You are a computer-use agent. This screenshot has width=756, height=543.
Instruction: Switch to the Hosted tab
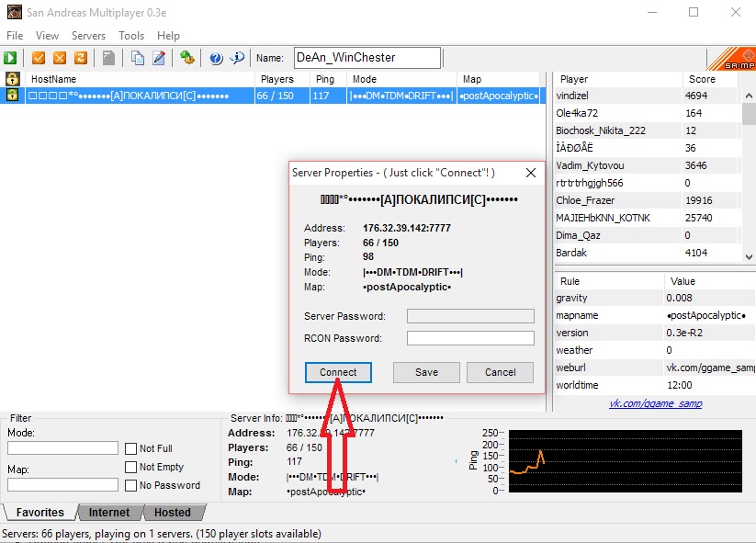(x=173, y=512)
